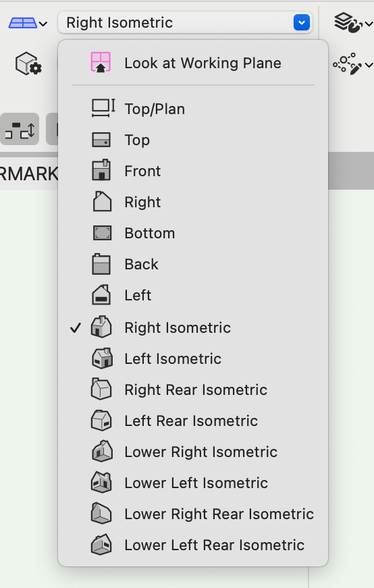Viewport: 374px width, 588px height.
Task: Select the Left Isometric house icon
Action: point(102,358)
